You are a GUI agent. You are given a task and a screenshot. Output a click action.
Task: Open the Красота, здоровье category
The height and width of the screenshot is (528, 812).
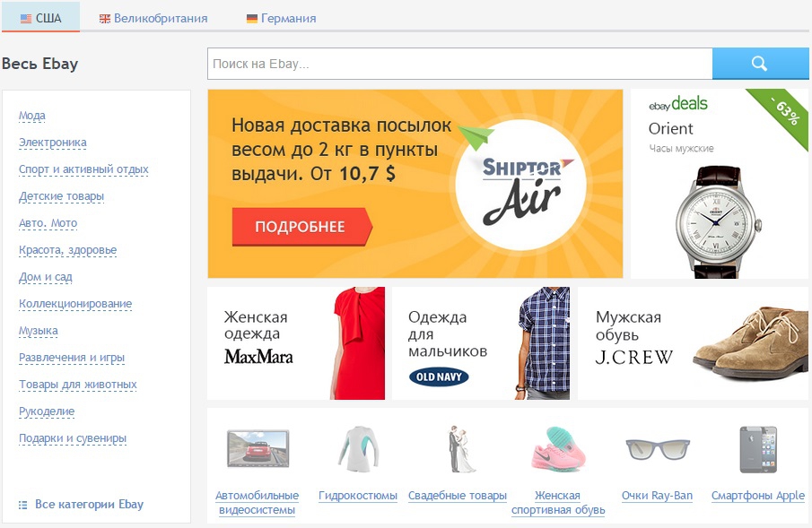pyautogui.click(x=68, y=250)
